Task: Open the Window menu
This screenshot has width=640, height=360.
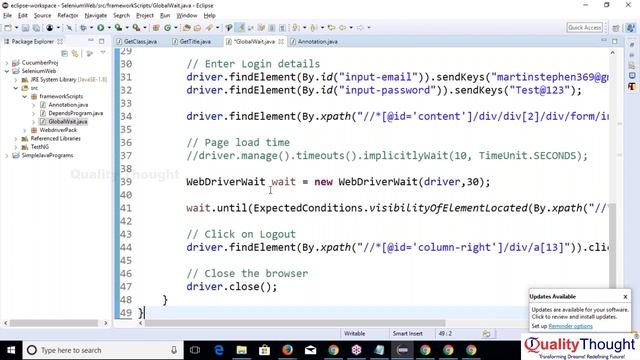Action: click(187, 16)
